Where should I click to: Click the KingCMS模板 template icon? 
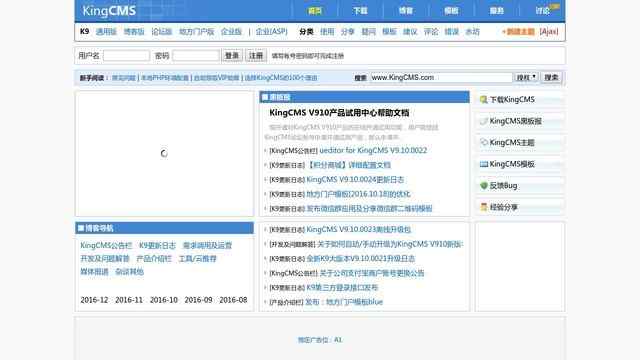[484, 164]
